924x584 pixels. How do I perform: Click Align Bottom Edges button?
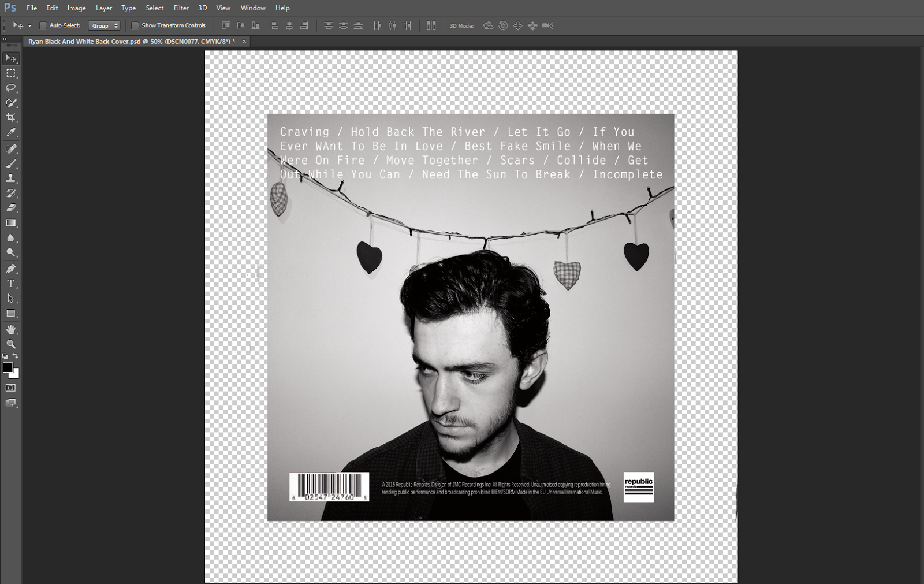[255, 25]
